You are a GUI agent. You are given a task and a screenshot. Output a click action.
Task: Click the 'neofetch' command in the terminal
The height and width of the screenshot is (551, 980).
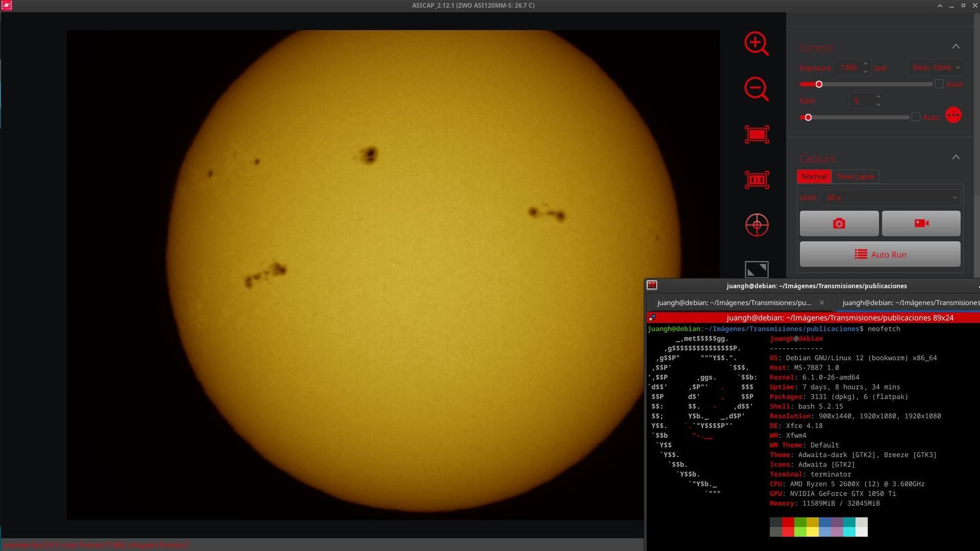(884, 329)
